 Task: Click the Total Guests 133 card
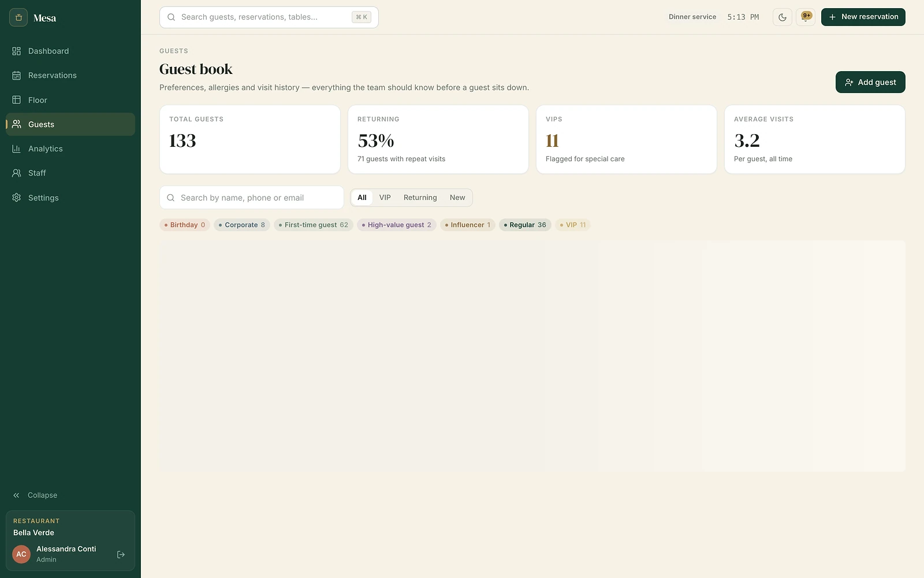(250, 139)
